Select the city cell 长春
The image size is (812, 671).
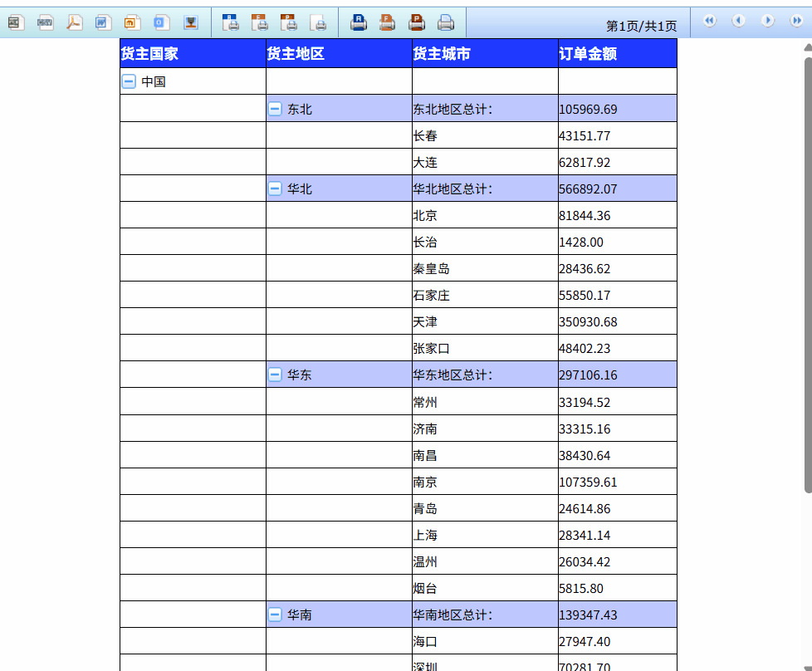pyautogui.click(x=485, y=135)
